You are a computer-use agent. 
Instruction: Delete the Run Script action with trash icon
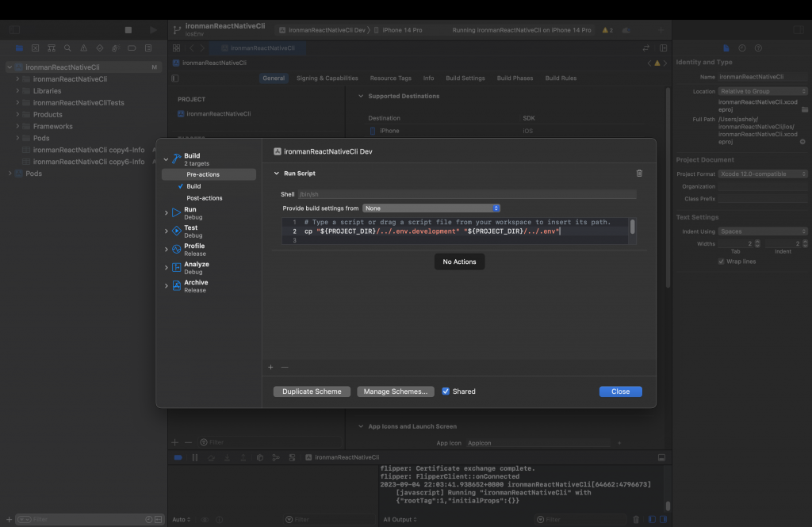[x=639, y=174]
